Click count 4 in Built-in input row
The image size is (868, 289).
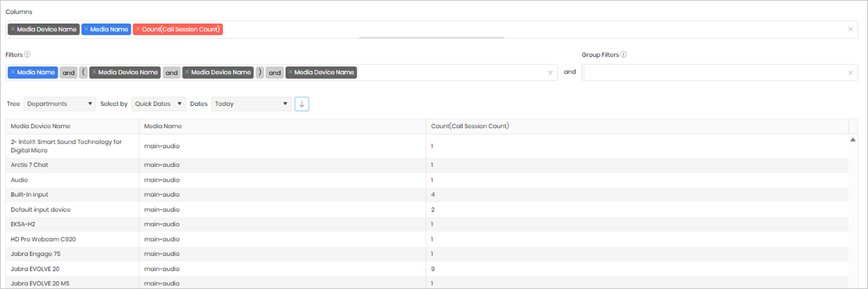click(432, 195)
